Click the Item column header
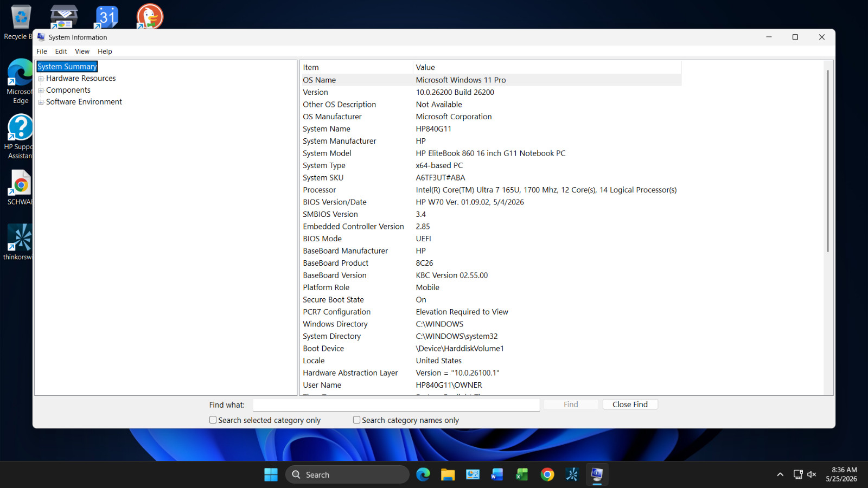 point(356,67)
